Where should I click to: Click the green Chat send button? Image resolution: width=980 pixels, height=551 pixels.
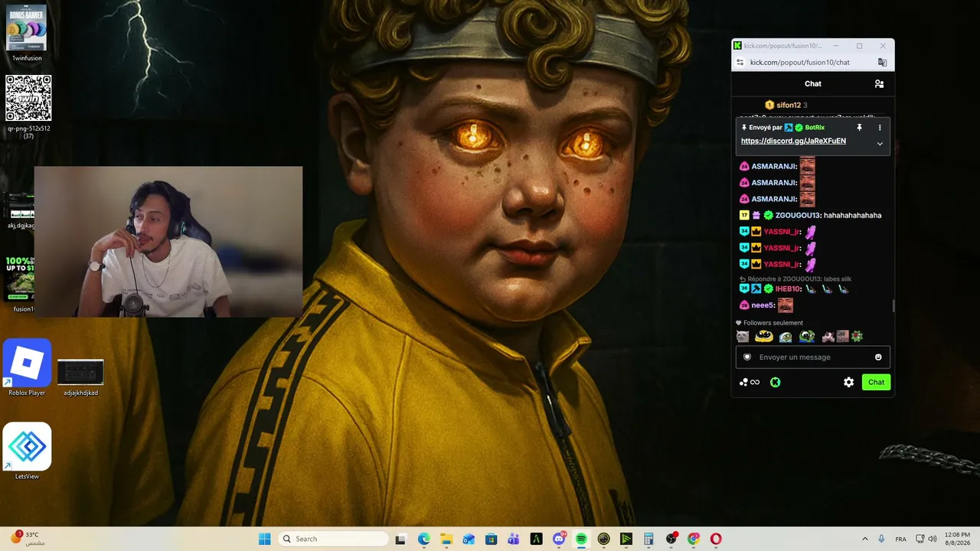[x=876, y=383]
